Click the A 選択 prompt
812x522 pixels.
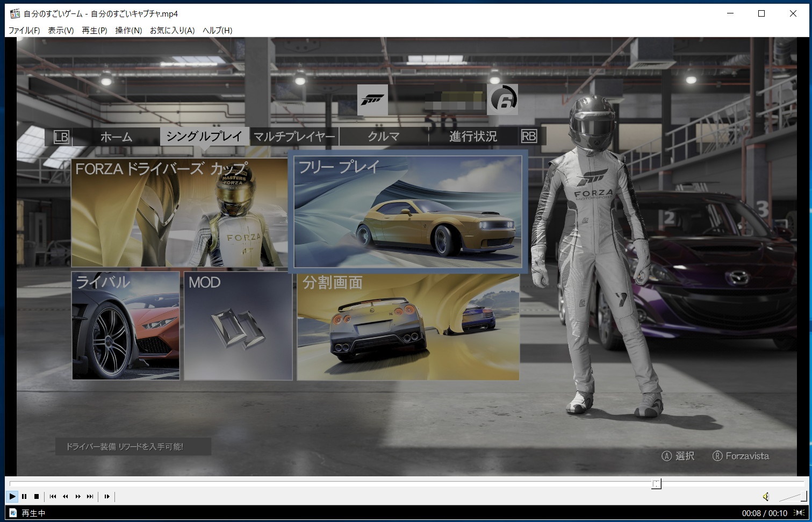pyautogui.click(x=678, y=456)
